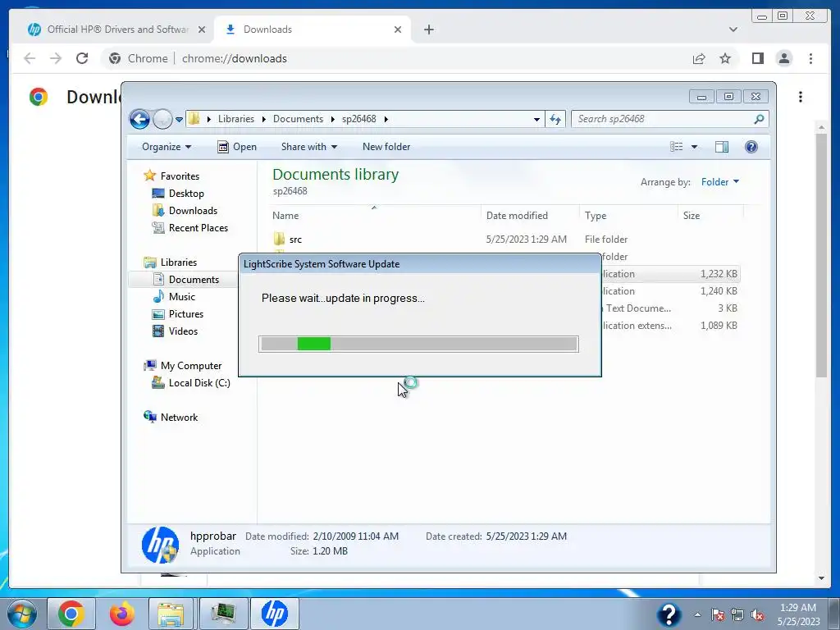Close the Downloads Chrome tab
The width and height of the screenshot is (840, 630).
pyautogui.click(x=398, y=30)
